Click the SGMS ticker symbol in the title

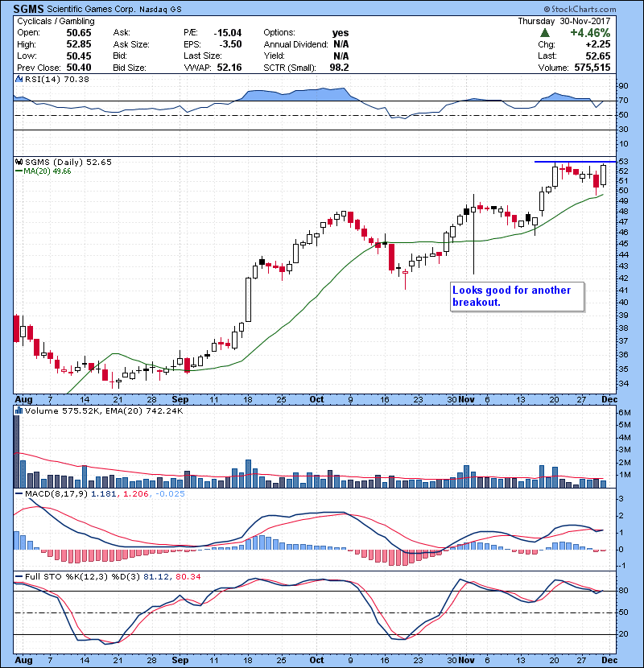coord(28,9)
